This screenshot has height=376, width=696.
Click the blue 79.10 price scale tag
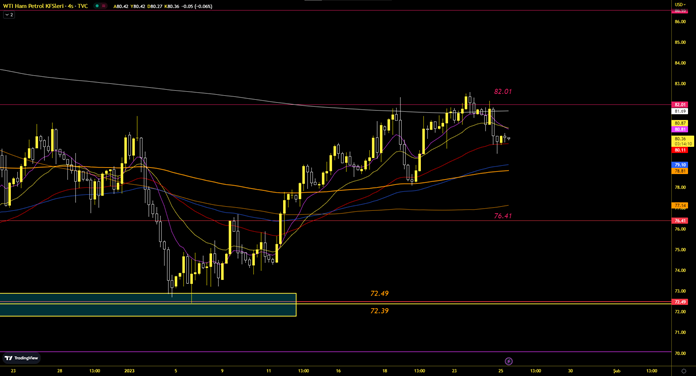(x=680, y=165)
